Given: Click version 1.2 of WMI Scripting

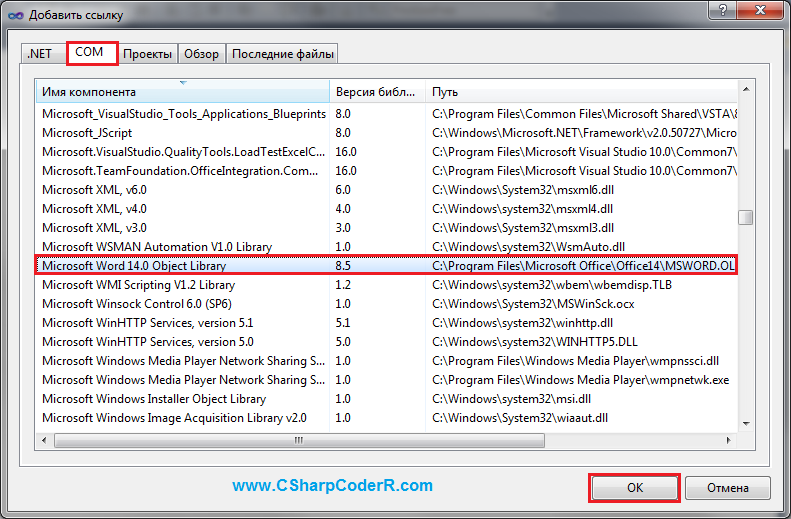Looking at the screenshot, I should tap(343, 285).
